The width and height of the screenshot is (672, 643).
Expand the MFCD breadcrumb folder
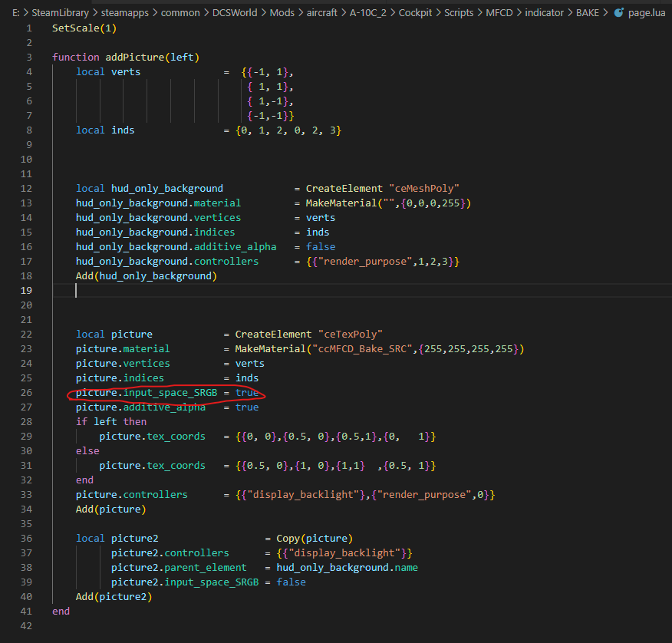point(499,13)
